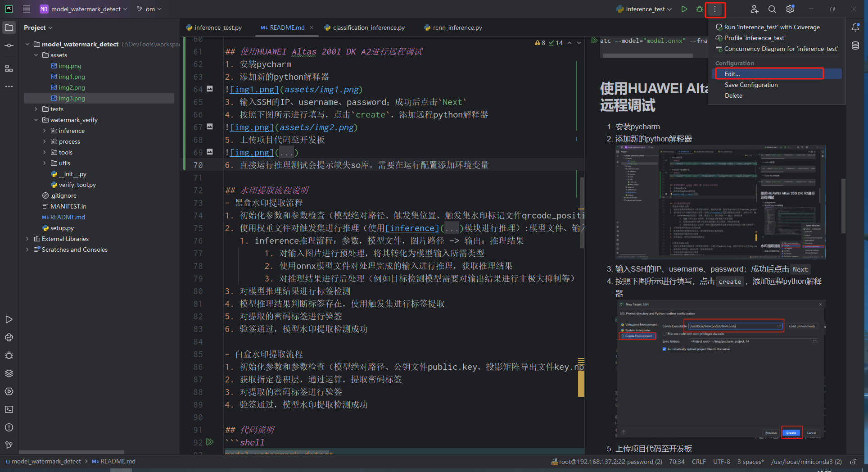Change CRLF line separator in status bar
This screenshot has width=868, height=472.
point(699,462)
